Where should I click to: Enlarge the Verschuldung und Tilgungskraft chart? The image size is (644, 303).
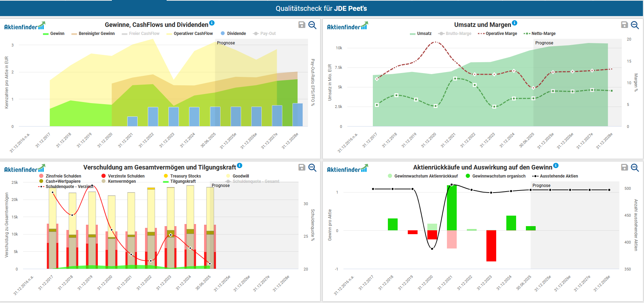point(312,168)
